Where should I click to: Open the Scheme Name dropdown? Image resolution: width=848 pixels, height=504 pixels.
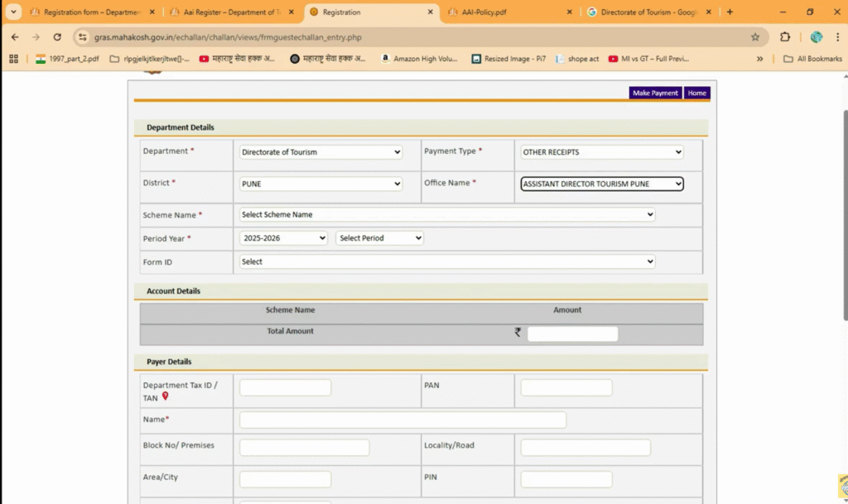[x=447, y=214]
